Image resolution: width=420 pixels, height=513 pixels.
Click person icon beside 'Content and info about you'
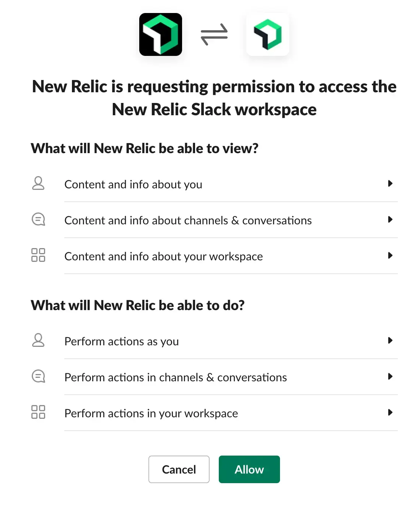[38, 183]
